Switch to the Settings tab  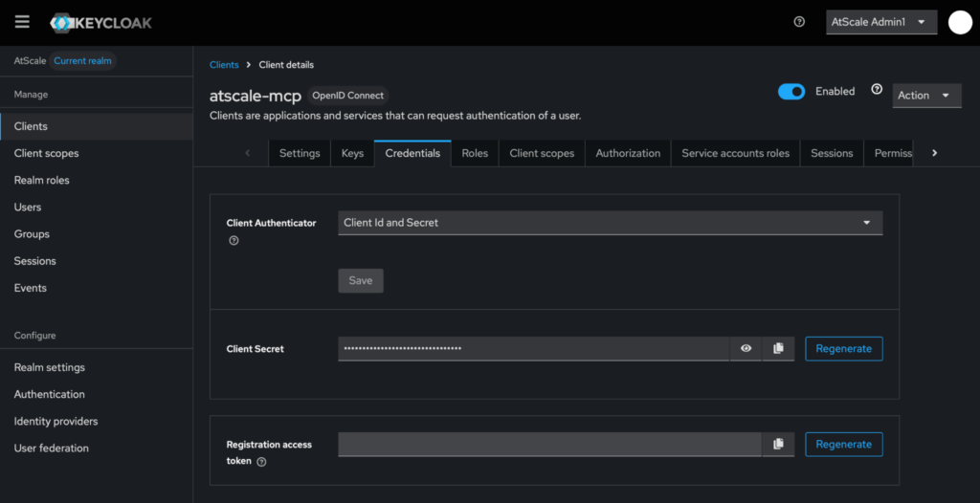tap(300, 153)
